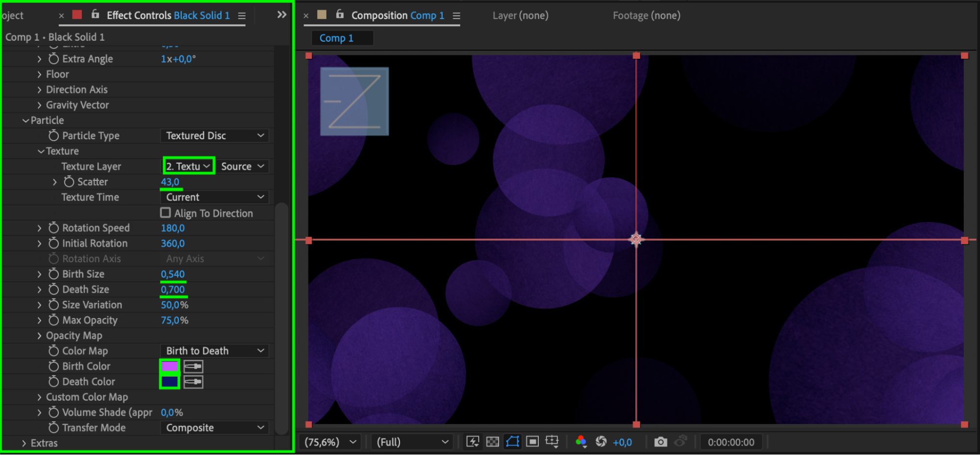Click the Scatter value 43,0
Screen dimensions: 980x455
(x=170, y=182)
